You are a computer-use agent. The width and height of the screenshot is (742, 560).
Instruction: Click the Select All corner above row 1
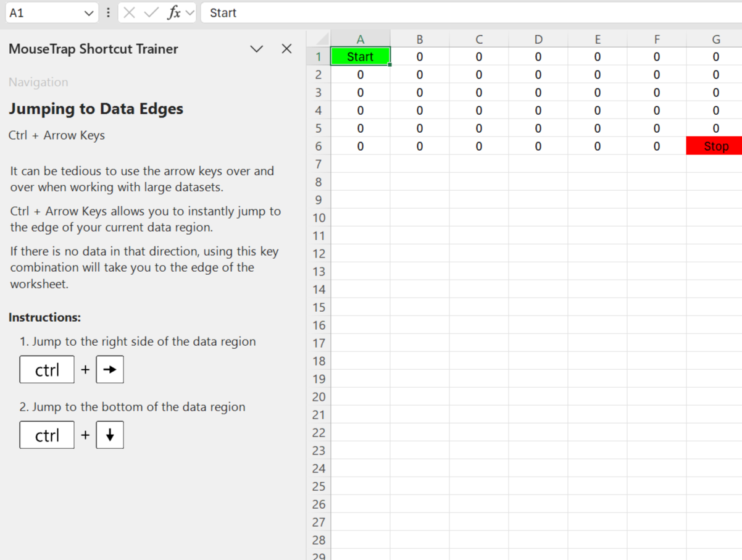pos(319,38)
